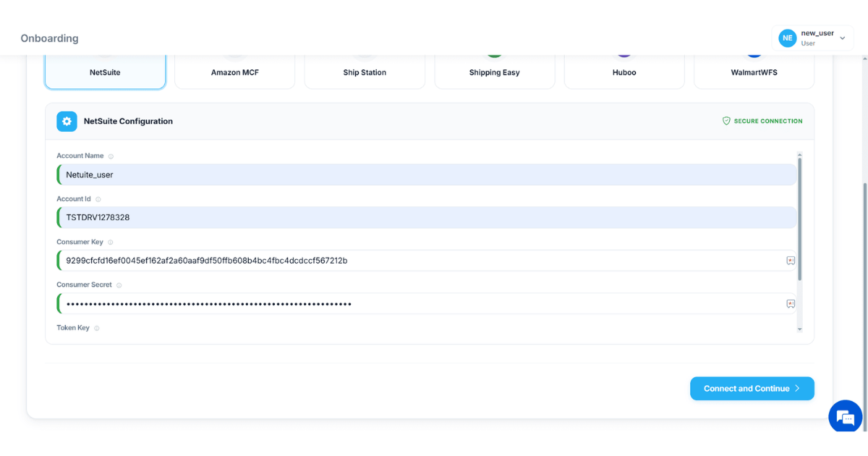The width and height of the screenshot is (868, 456).
Task: Select the Shipping Easy integration card
Action: pyautogui.click(x=495, y=72)
